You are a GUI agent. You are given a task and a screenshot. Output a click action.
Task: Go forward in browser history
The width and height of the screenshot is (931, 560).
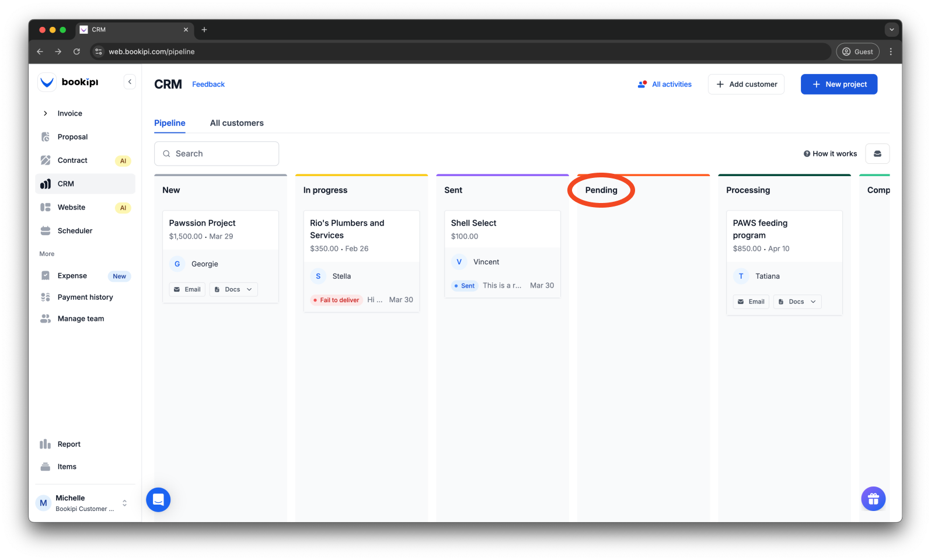(x=58, y=51)
